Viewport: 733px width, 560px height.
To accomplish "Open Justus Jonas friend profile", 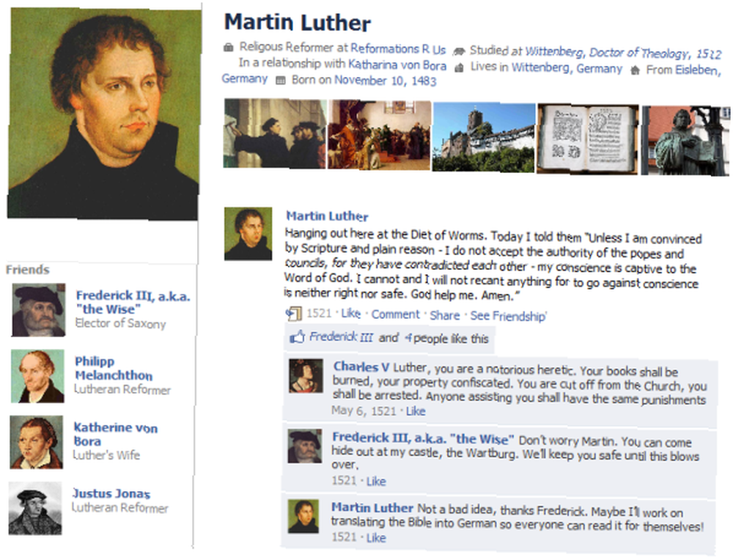I will (111, 493).
